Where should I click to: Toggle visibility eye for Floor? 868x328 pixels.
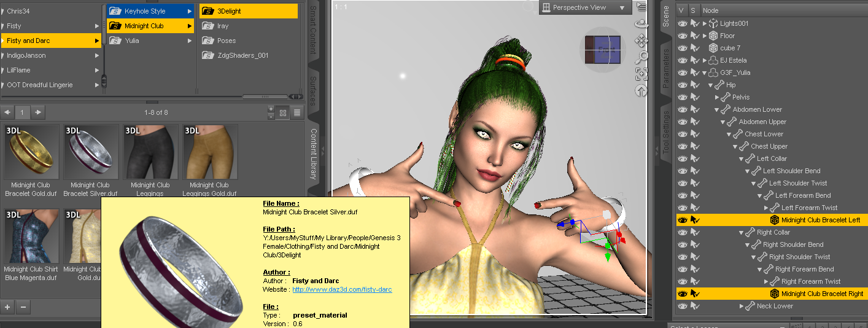(x=682, y=36)
